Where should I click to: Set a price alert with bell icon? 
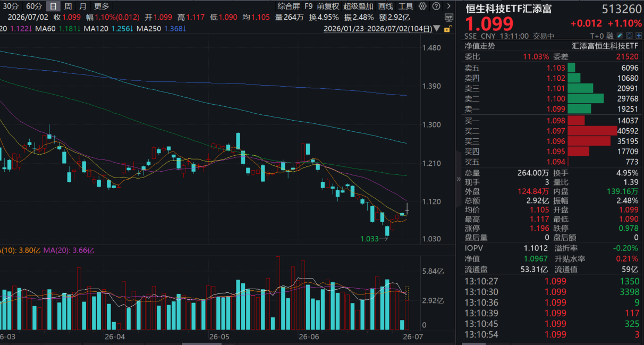pyautogui.click(x=629, y=36)
